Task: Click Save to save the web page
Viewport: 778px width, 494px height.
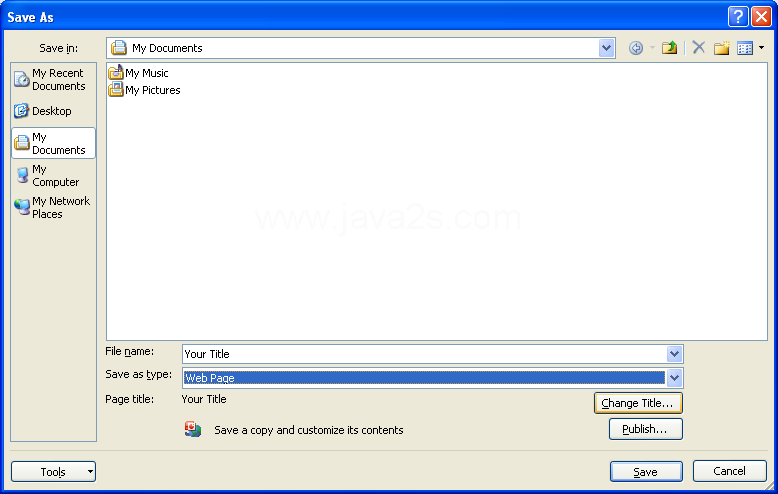Action: point(646,472)
